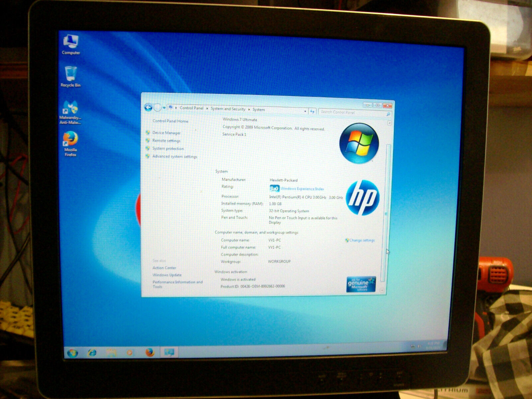Open Device Manager link
Viewport: 532px width, 399px height.
(166, 133)
